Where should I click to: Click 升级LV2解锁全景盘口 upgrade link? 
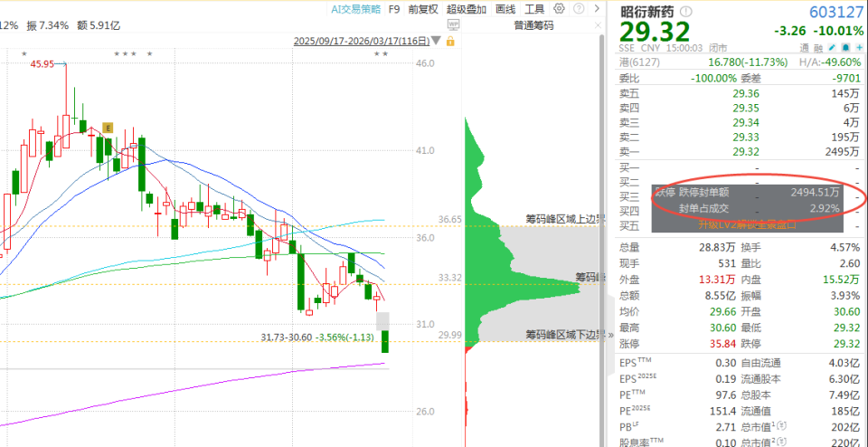pyautogui.click(x=748, y=225)
